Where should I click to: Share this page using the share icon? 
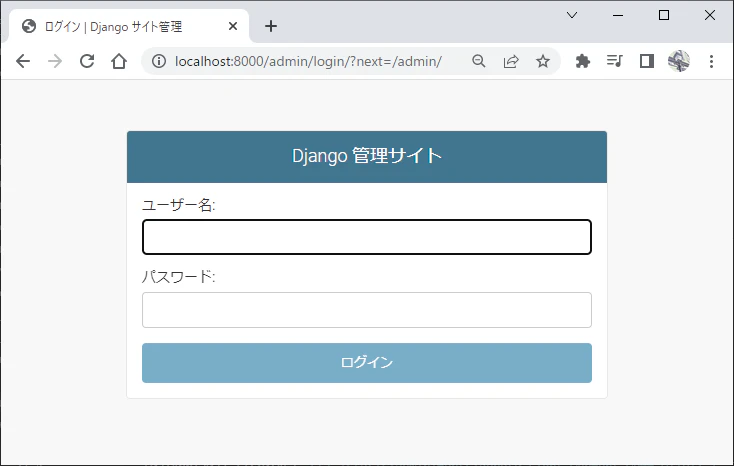click(511, 61)
